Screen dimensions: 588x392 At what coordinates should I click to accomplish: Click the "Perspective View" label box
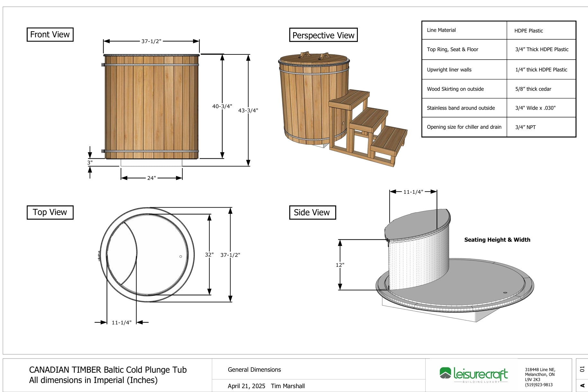tap(323, 35)
